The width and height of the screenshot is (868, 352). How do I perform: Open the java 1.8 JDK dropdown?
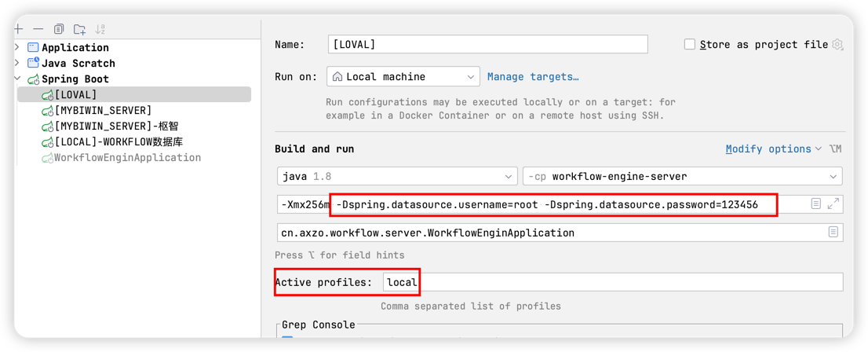click(x=397, y=176)
